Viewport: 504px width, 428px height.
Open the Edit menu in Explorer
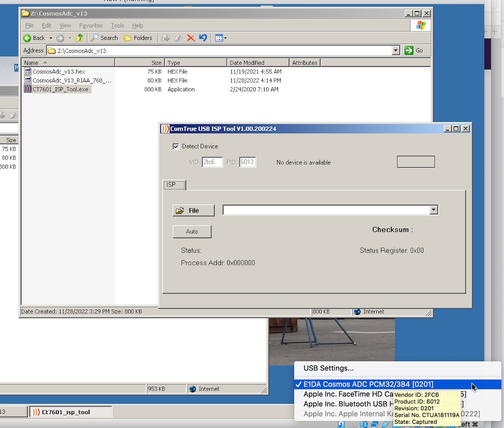click(47, 26)
